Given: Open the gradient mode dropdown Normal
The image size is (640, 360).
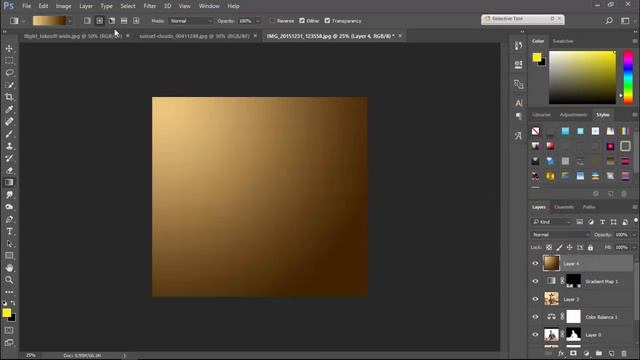Looking at the screenshot, I should click(191, 21).
